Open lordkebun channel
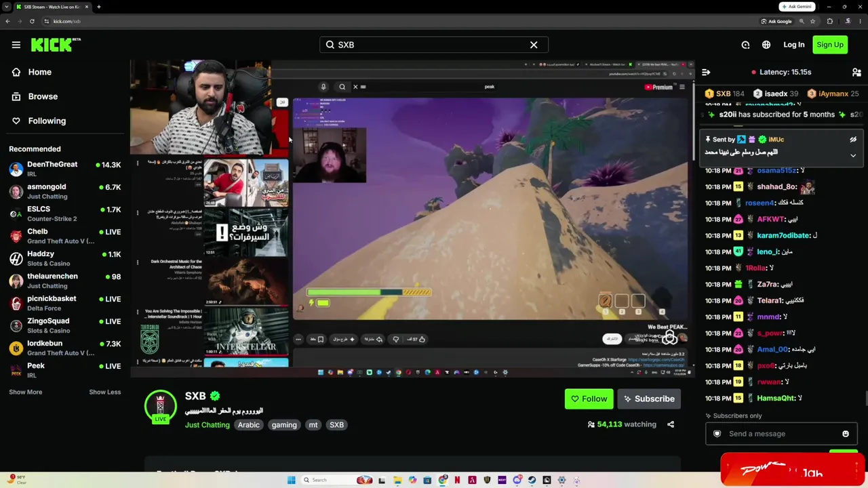 point(65,348)
